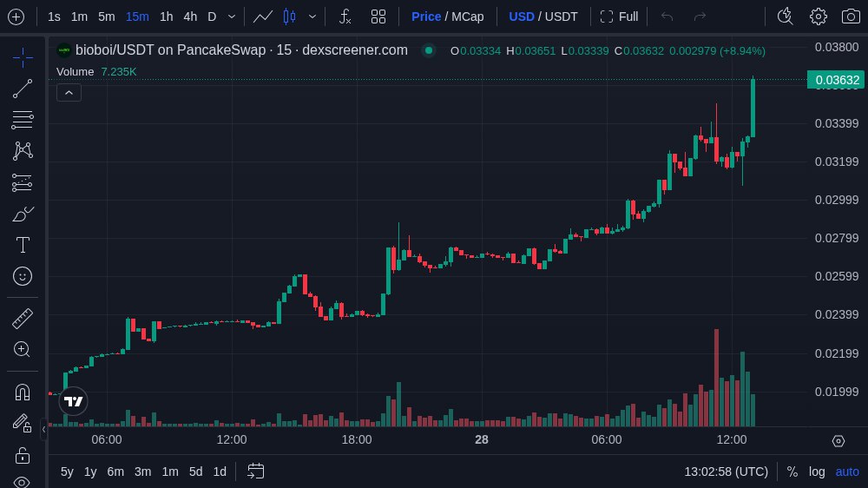Image resolution: width=868 pixels, height=488 pixels.
Task: Expand the timeframe interval dropdown
Action: [232, 16]
